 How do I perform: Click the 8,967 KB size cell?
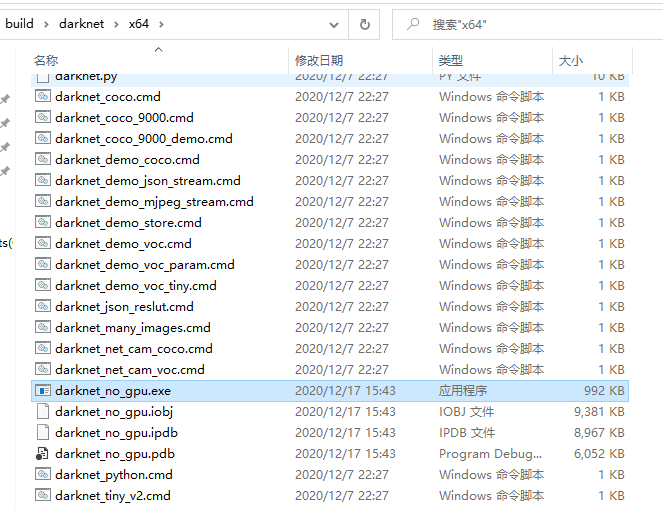tap(599, 432)
